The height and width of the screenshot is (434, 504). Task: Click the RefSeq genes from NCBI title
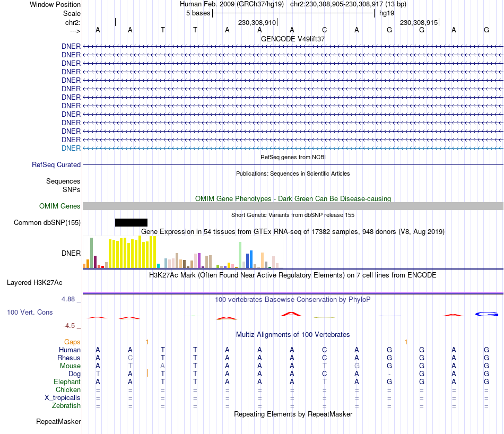pos(293,157)
